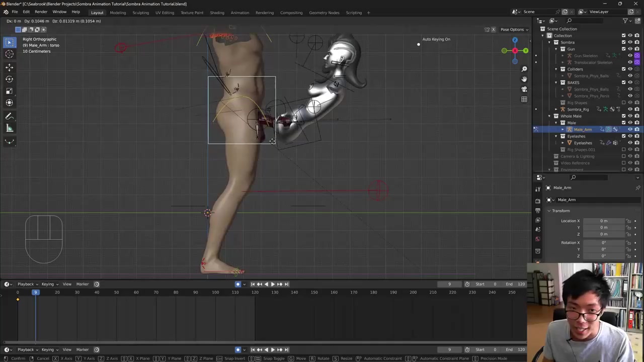The width and height of the screenshot is (644, 362).
Task: Open the Pose Options dropdown
Action: click(x=514, y=30)
